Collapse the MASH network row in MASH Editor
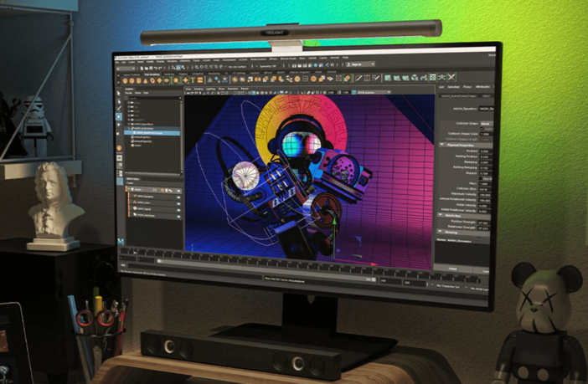 (129, 190)
